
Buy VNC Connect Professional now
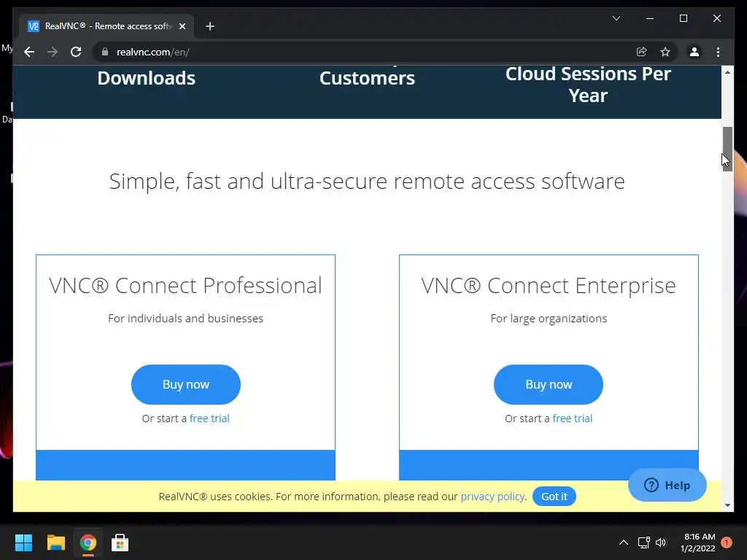(186, 384)
